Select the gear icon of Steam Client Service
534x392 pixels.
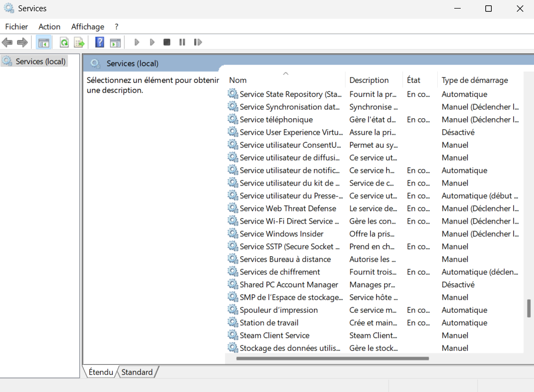click(x=233, y=335)
